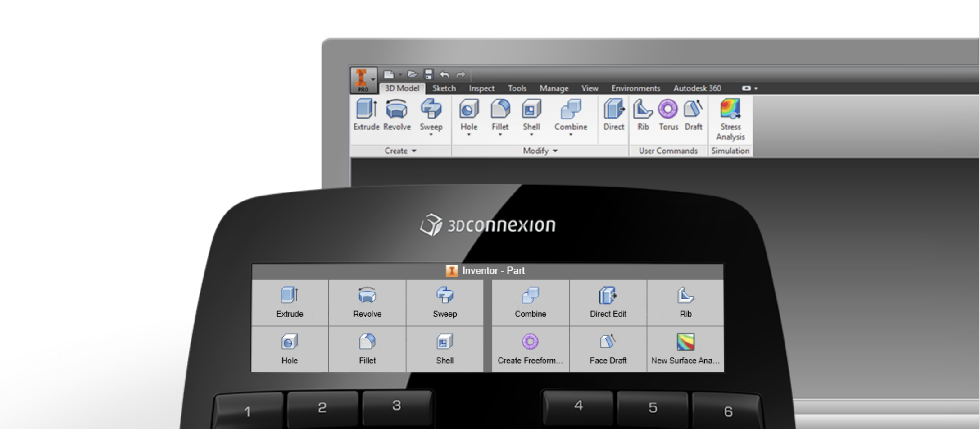Select the Torus tool in User Commands
This screenshot has width=980, height=429.
668,115
